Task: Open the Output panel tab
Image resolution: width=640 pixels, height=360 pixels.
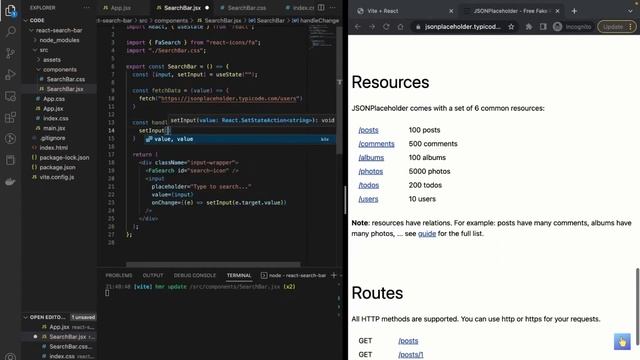Action: [153, 276]
